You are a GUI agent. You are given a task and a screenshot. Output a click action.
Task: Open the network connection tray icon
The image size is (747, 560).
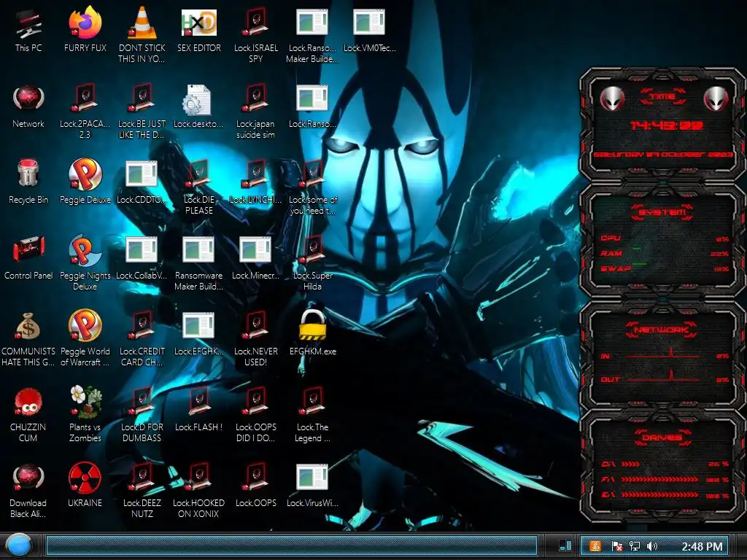635,546
